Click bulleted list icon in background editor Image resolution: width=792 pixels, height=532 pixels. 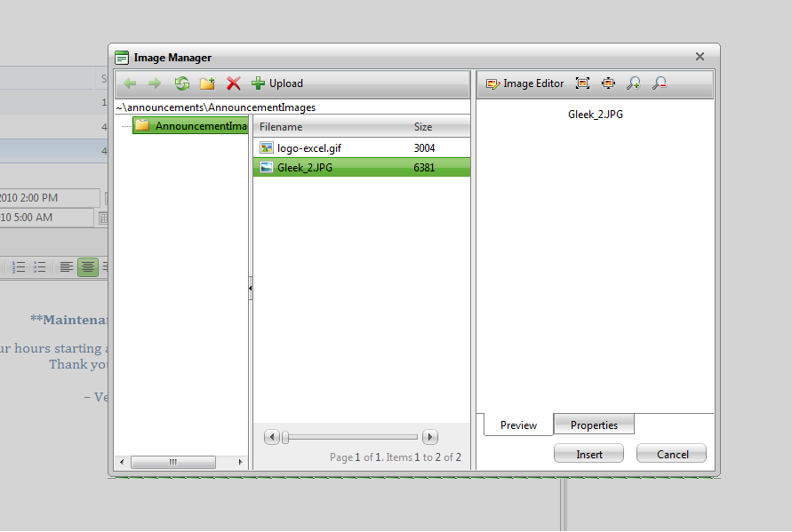(x=40, y=267)
